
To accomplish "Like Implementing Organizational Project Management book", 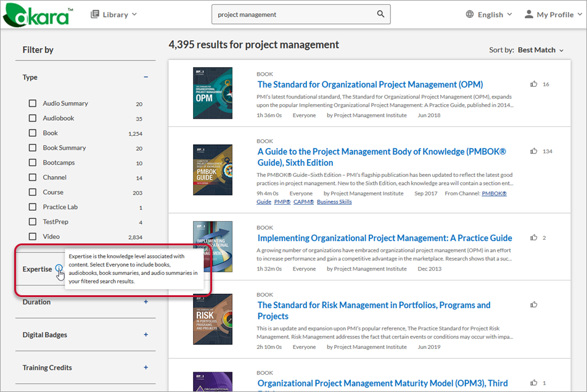I will pos(534,237).
